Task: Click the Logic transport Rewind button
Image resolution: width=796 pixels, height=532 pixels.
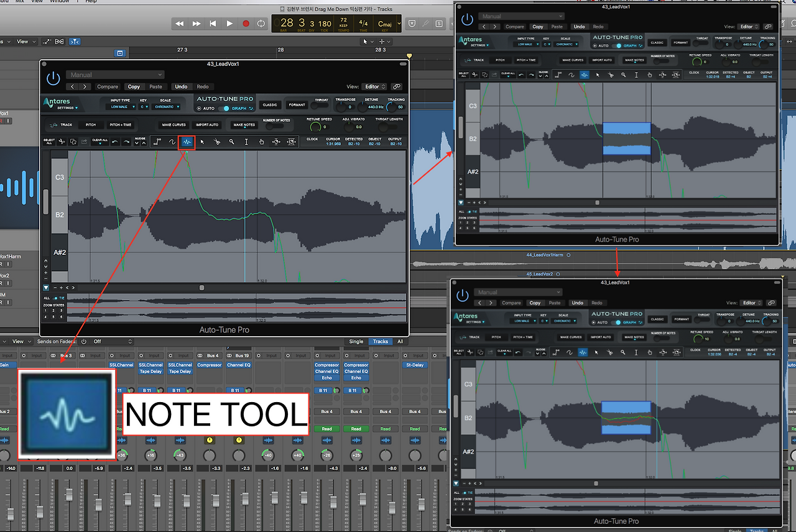Action: (180, 24)
